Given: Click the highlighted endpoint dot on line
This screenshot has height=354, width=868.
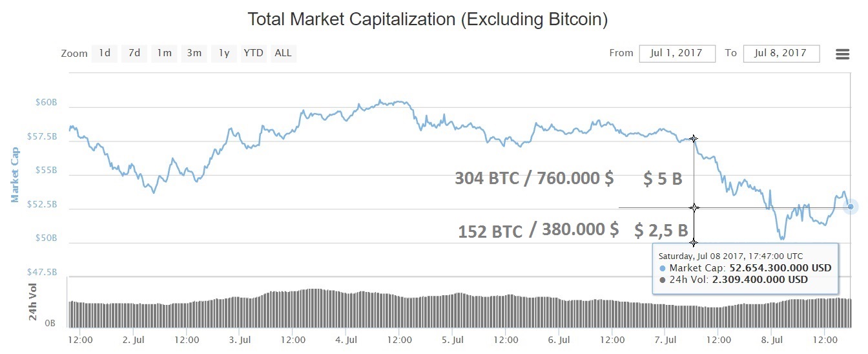Looking at the screenshot, I should click(x=851, y=207).
